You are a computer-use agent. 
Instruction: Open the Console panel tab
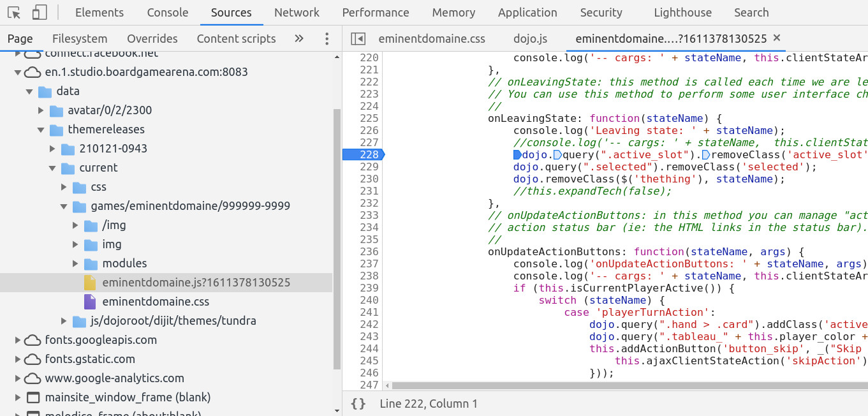pyautogui.click(x=167, y=13)
